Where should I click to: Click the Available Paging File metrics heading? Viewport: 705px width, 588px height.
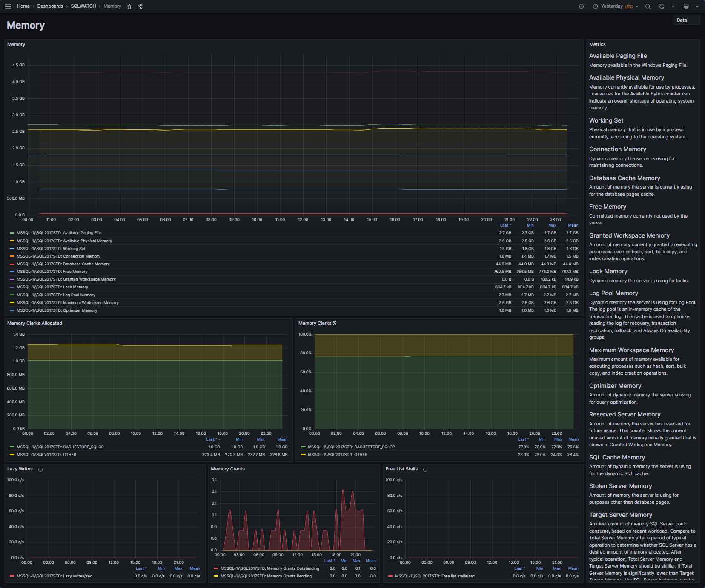pos(618,56)
